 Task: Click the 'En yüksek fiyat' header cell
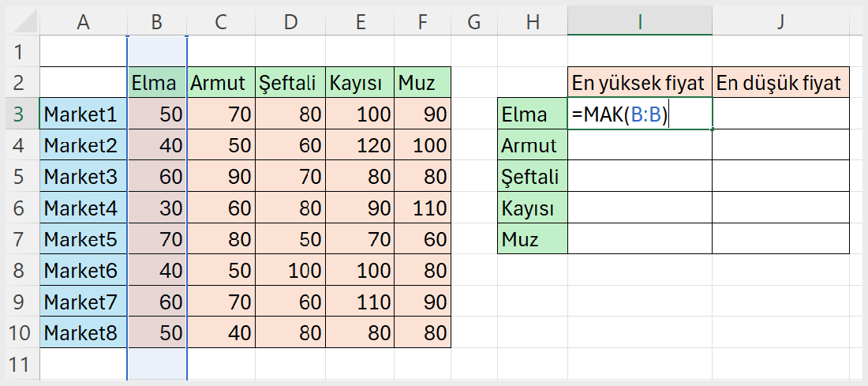click(639, 83)
